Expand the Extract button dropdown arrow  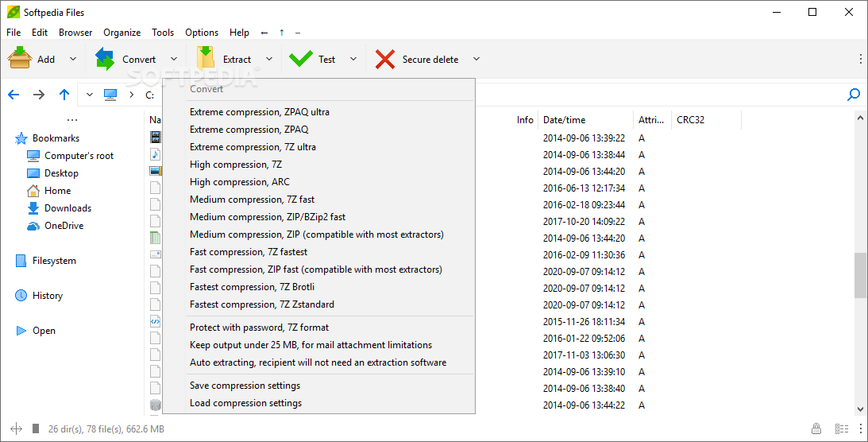269,59
